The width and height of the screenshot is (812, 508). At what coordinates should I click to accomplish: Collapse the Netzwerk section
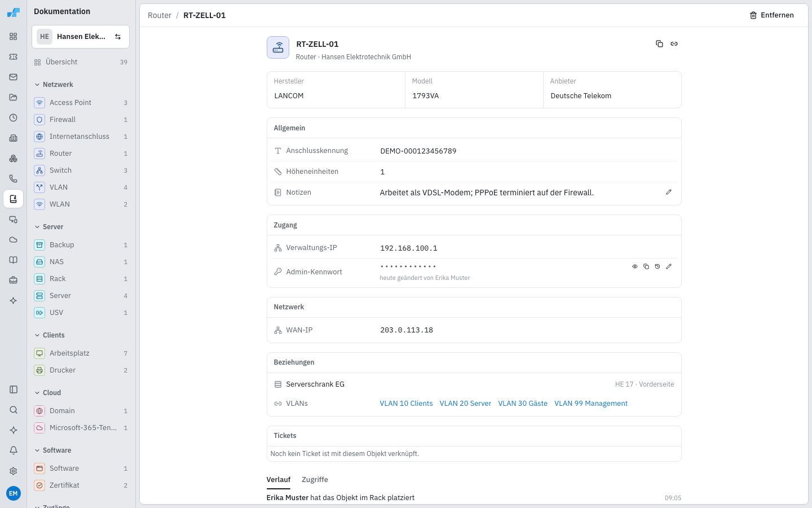click(x=54, y=85)
